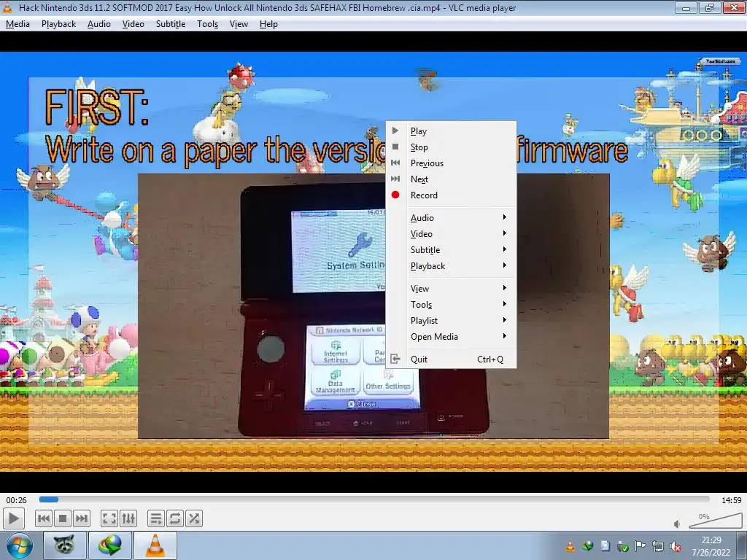Toggle loop mode button
The width and height of the screenshot is (747, 560).
pyautogui.click(x=175, y=518)
